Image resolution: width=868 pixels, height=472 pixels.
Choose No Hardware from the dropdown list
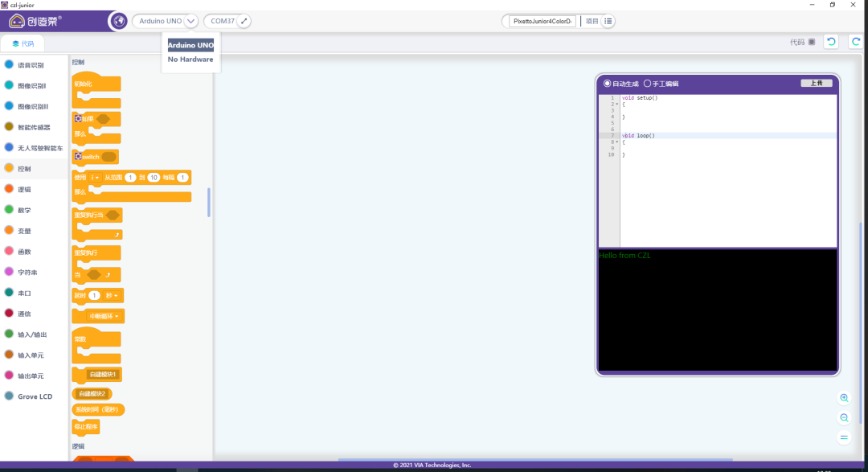tap(190, 60)
